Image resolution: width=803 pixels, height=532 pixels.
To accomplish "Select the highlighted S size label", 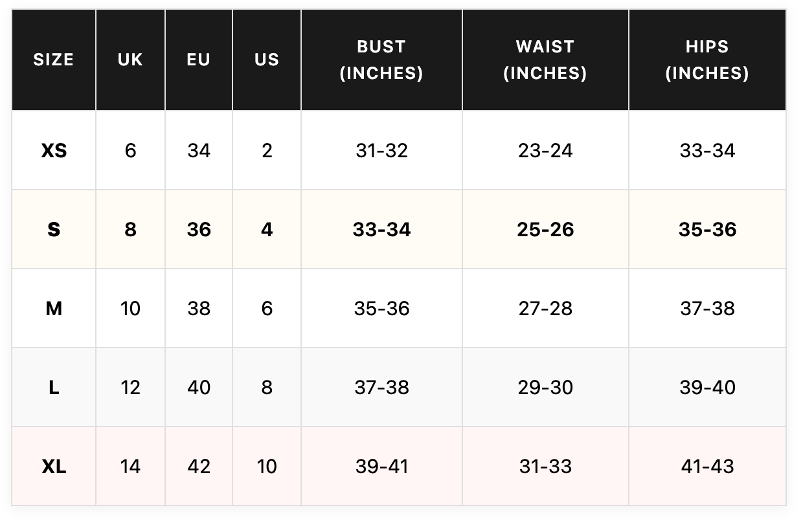I will (54, 230).
